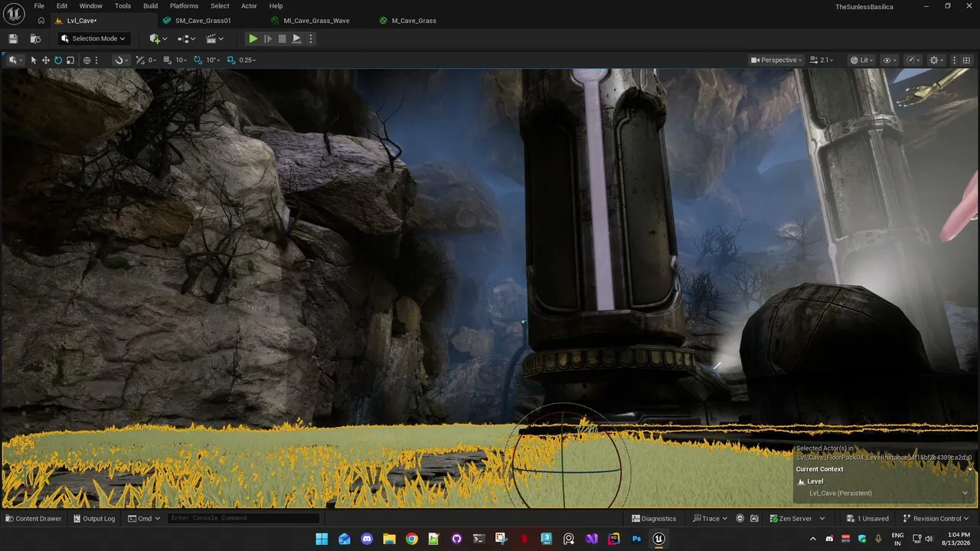
Task: Open the surface snapping dropdown
Action: [x=120, y=60]
